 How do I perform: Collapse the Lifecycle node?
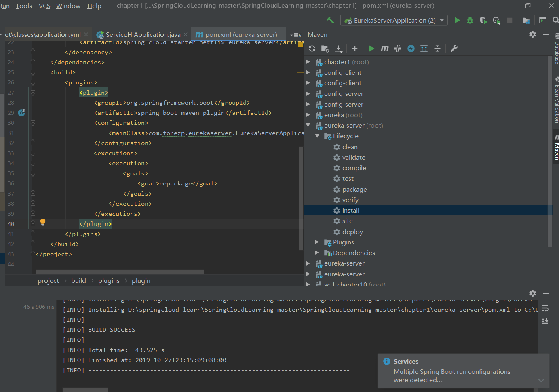pyautogui.click(x=317, y=136)
